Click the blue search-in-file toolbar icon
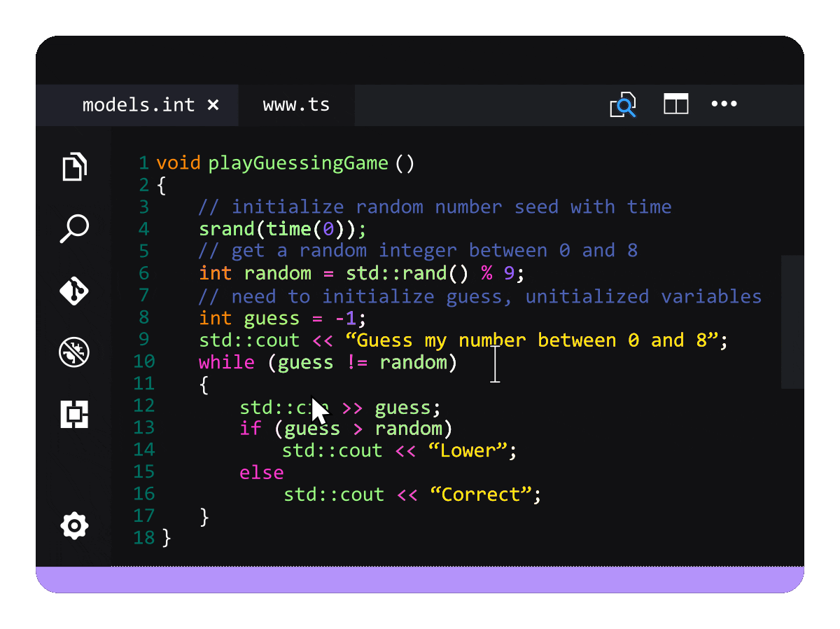This screenshot has width=840, height=629. click(x=622, y=104)
